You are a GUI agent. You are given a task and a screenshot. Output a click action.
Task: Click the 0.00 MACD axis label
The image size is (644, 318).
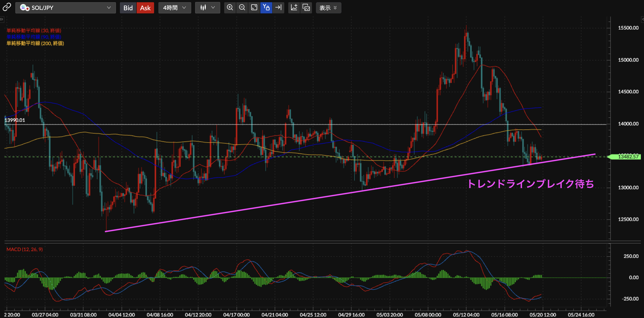634,278
